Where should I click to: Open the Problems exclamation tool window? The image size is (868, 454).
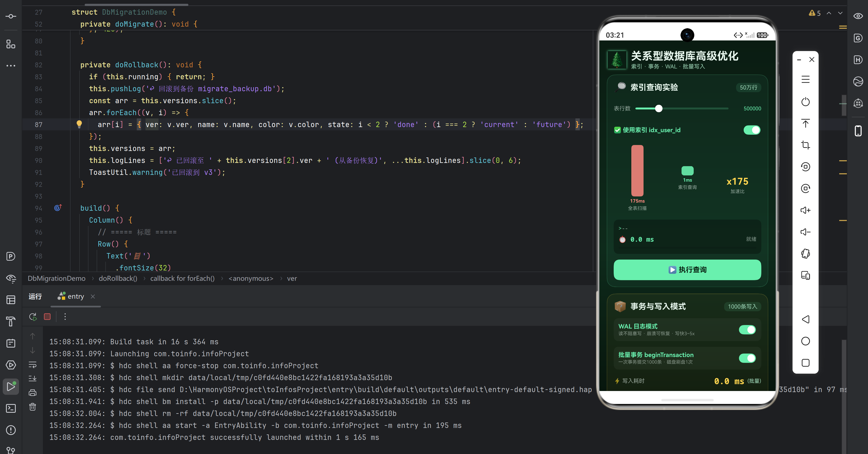(x=11, y=430)
